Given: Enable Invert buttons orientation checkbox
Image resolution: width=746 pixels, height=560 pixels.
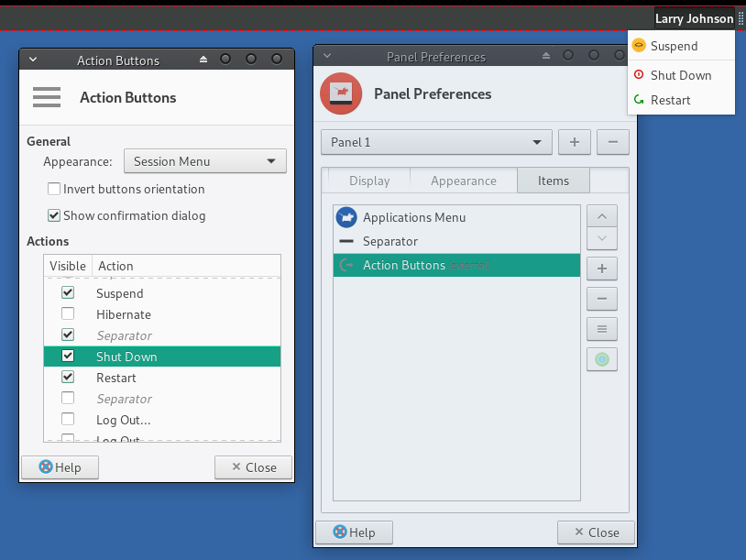Looking at the screenshot, I should tap(54, 189).
